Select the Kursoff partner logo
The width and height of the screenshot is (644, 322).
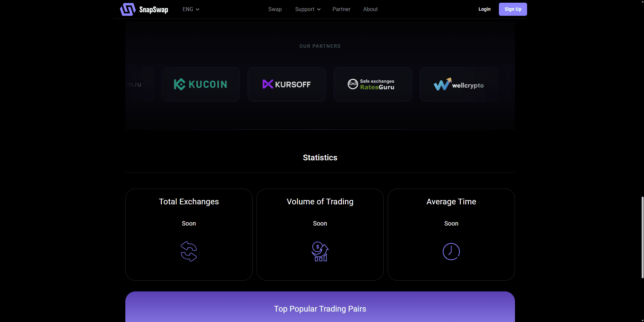click(x=287, y=84)
